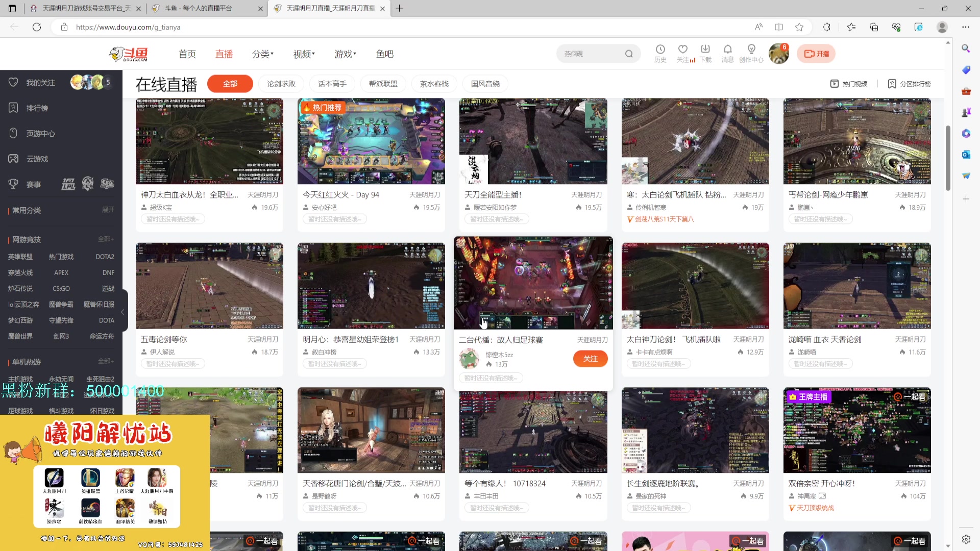Open the 视频 dropdown menu

point(303,54)
